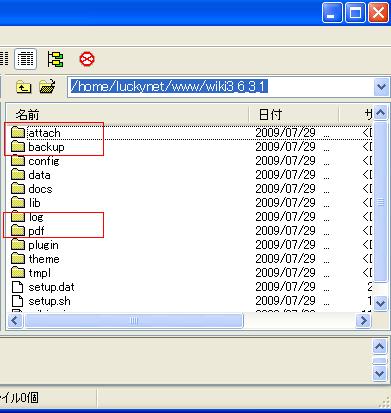Screen dimensions: 391x413
Task: Select the backup folder icon
Action: 18,147
